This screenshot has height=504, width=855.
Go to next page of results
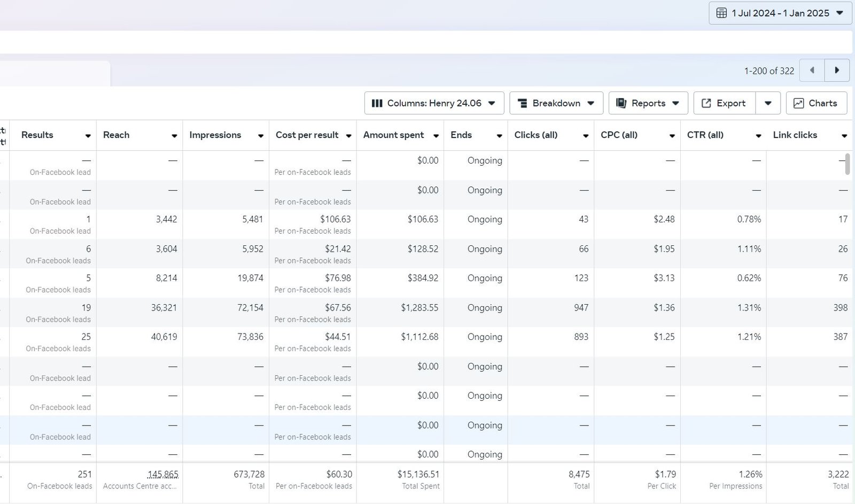tap(837, 71)
